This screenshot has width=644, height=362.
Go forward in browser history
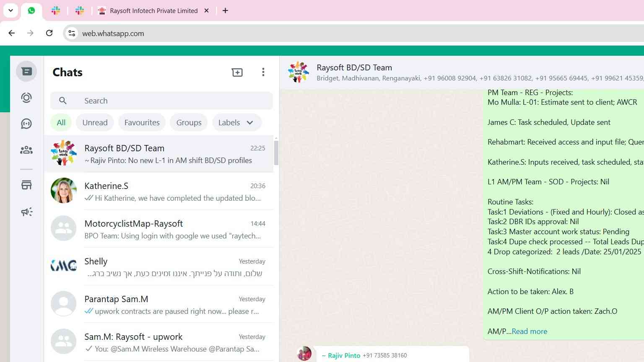(30, 33)
